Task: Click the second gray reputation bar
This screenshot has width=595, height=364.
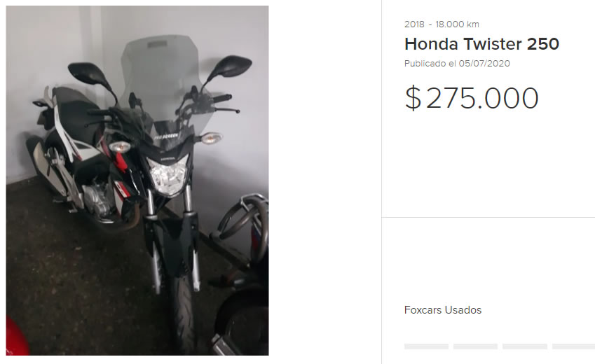Action: point(475,346)
